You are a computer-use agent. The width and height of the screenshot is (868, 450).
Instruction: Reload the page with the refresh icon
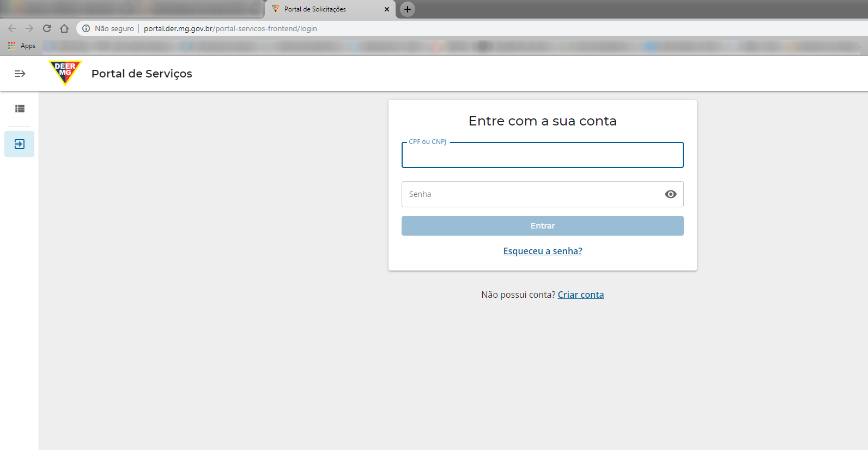coord(47,28)
